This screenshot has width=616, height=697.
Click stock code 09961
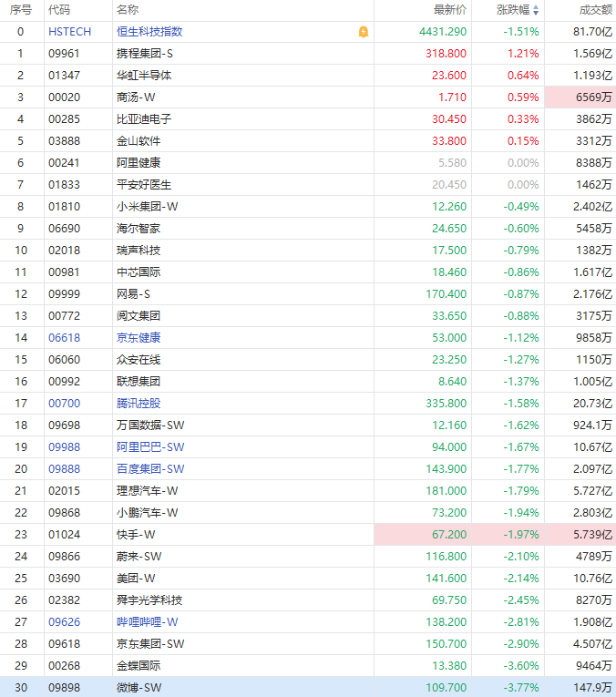(x=65, y=54)
